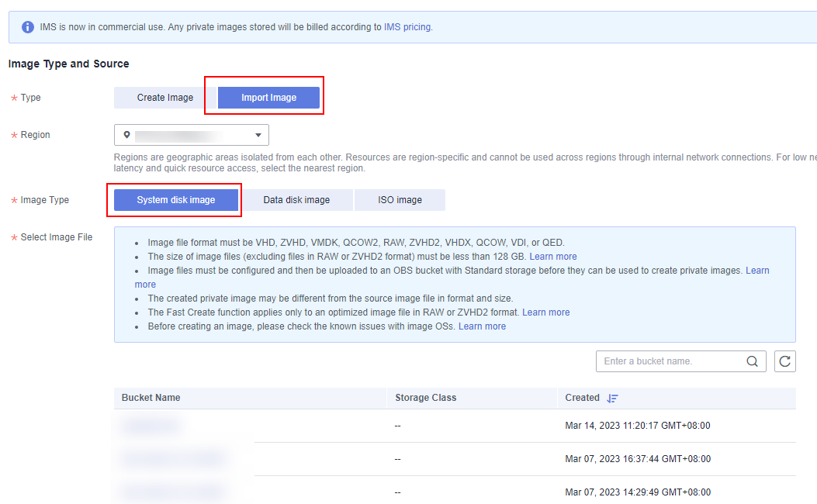Expand the Region dropdown arrow
The width and height of the screenshot is (817, 504).
tap(258, 136)
